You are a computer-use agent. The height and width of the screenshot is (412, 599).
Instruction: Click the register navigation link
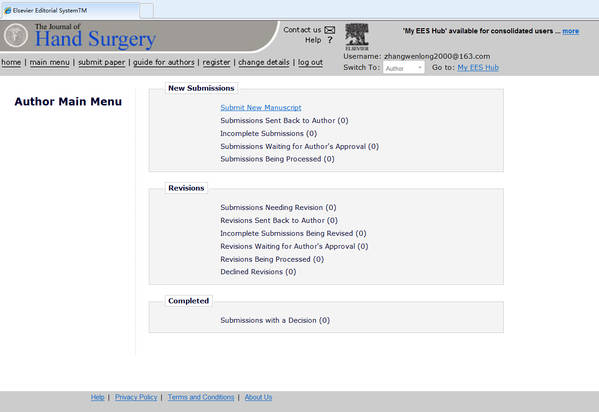tap(216, 62)
